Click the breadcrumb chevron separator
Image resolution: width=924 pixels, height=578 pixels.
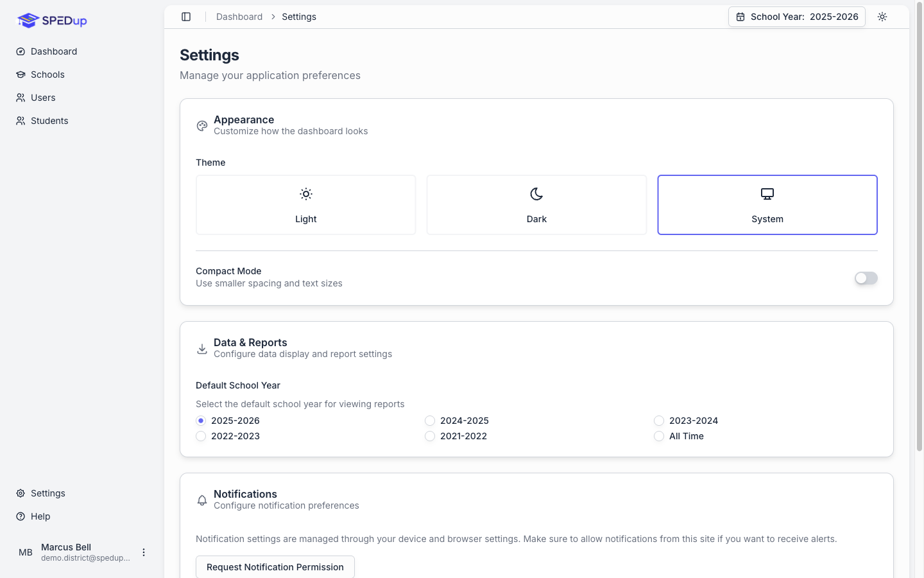pos(273,17)
